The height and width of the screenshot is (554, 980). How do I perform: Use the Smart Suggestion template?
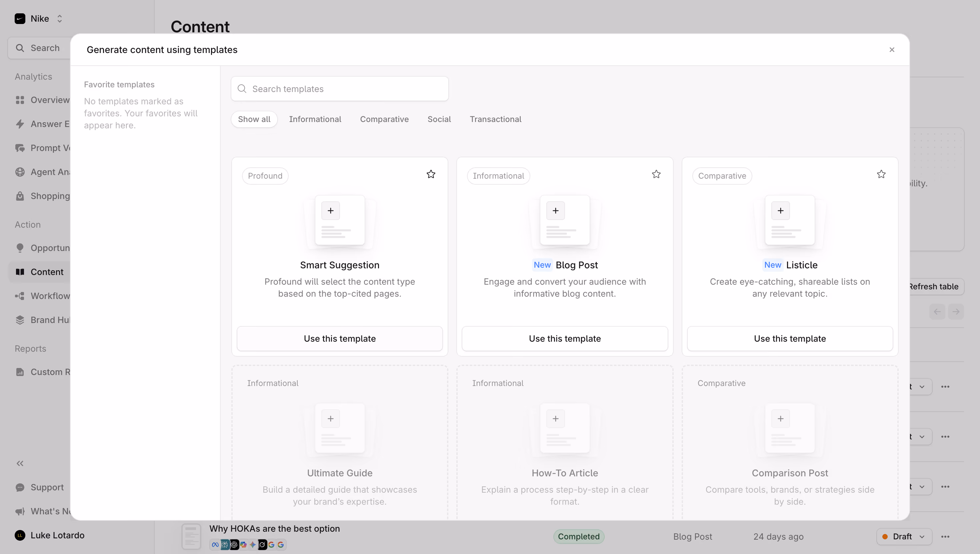click(339, 338)
